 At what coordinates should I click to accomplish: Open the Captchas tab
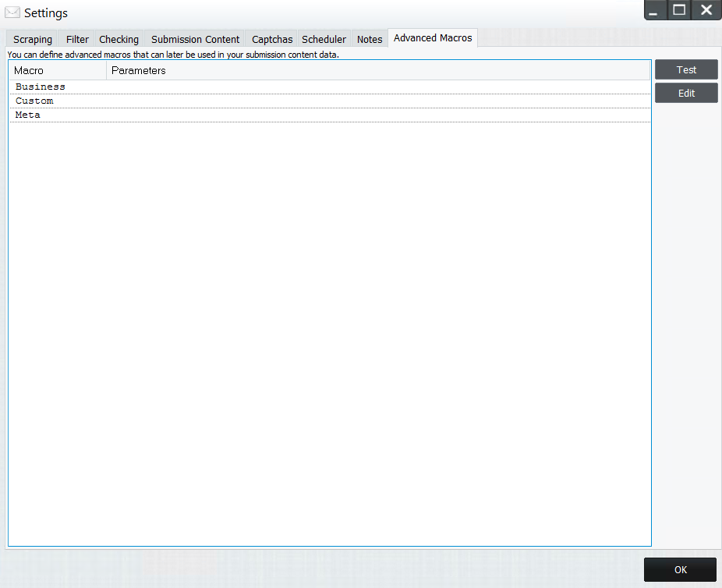pyautogui.click(x=271, y=39)
